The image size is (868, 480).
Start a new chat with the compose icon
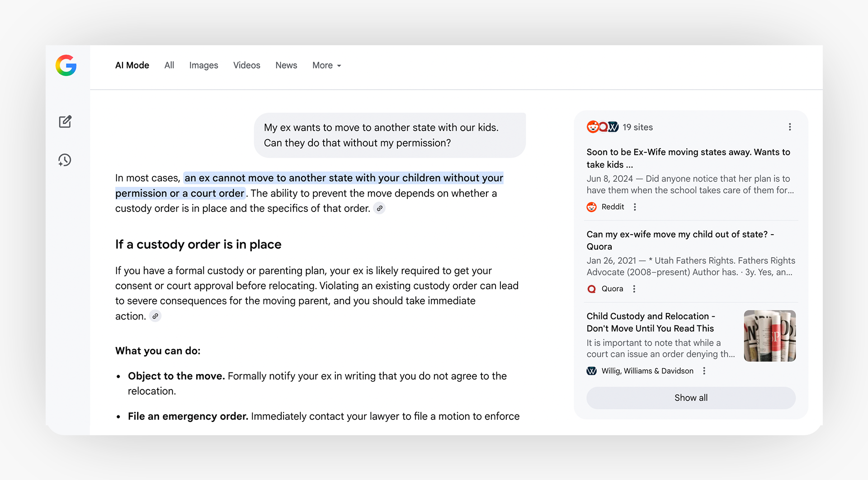pyautogui.click(x=65, y=121)
